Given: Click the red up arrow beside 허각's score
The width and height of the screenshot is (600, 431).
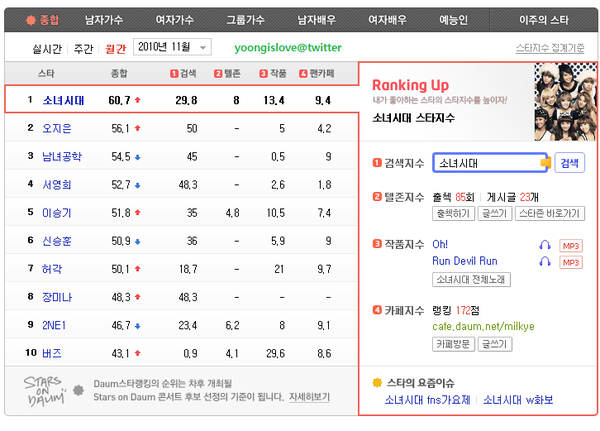Looking at the screenshot, I should [138, 269].
